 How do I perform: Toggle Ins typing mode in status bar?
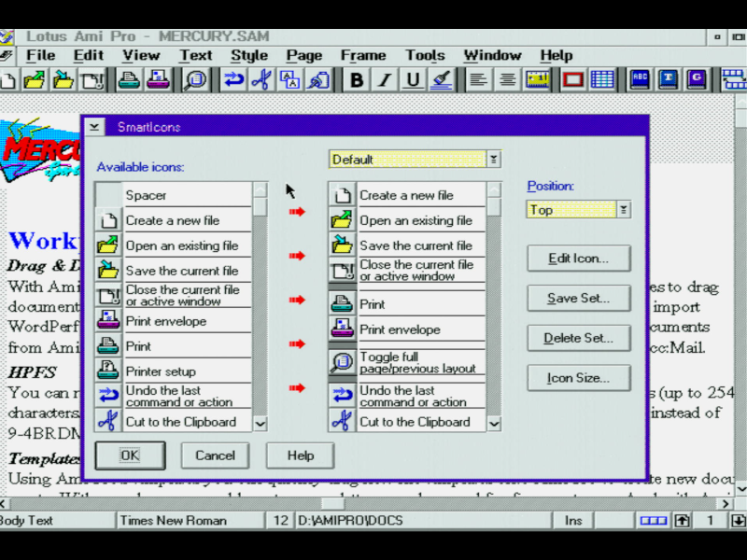573,521
